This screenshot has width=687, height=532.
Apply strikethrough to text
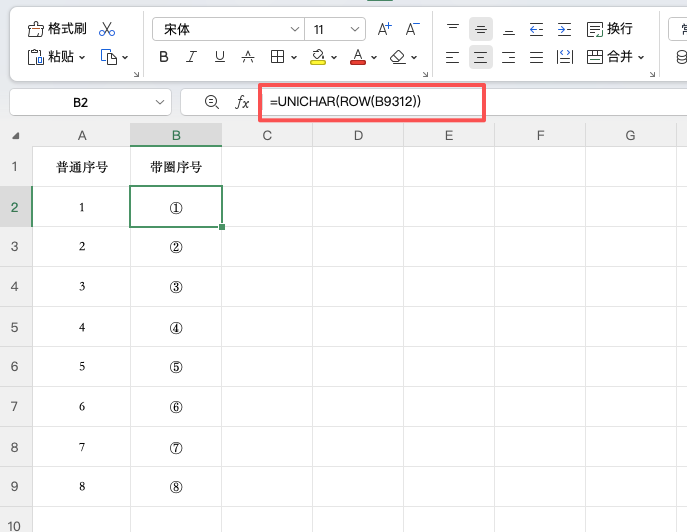click(x=248, y=57)
